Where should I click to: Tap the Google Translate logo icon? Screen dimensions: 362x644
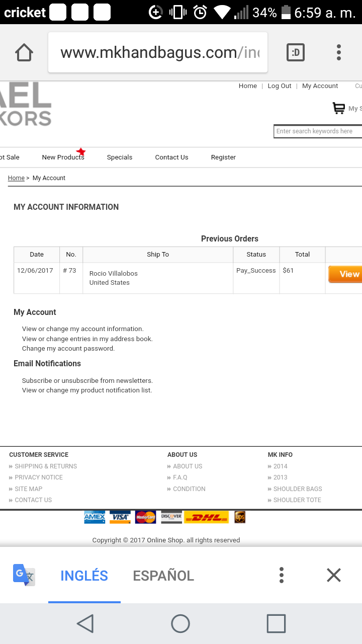pyautogui.click(x=24, y=575)
